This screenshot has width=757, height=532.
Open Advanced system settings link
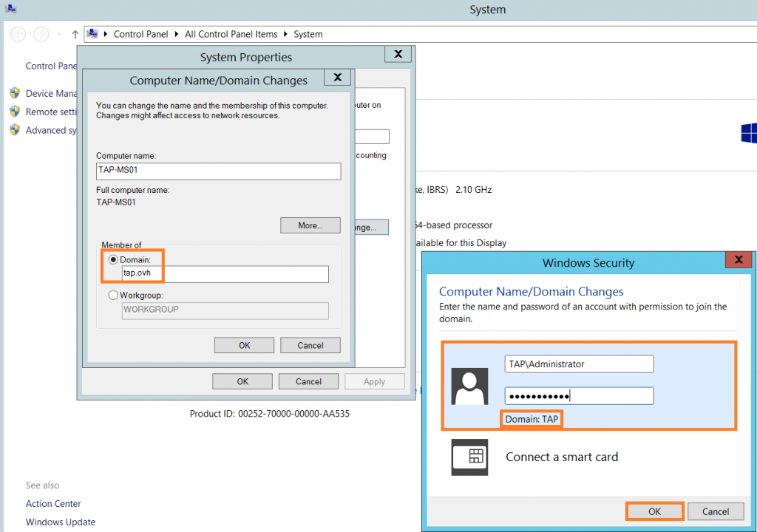51,130
